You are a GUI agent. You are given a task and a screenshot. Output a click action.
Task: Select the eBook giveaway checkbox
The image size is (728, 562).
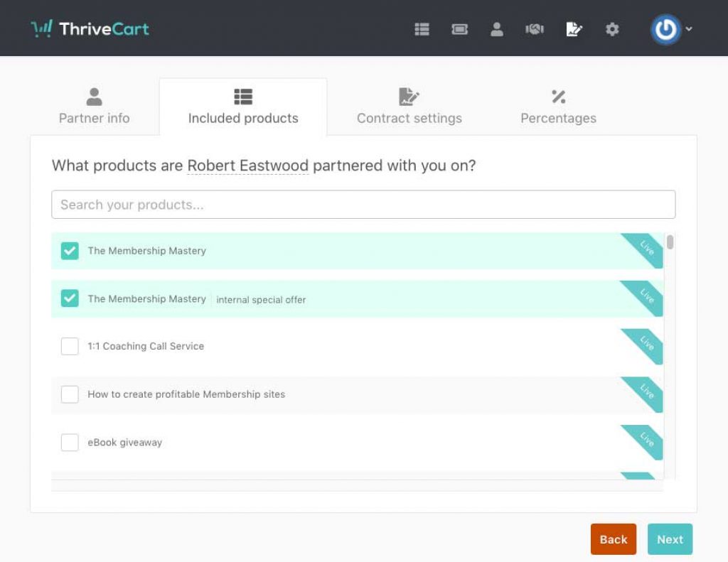pyautogui.click(x=70, y=442)
